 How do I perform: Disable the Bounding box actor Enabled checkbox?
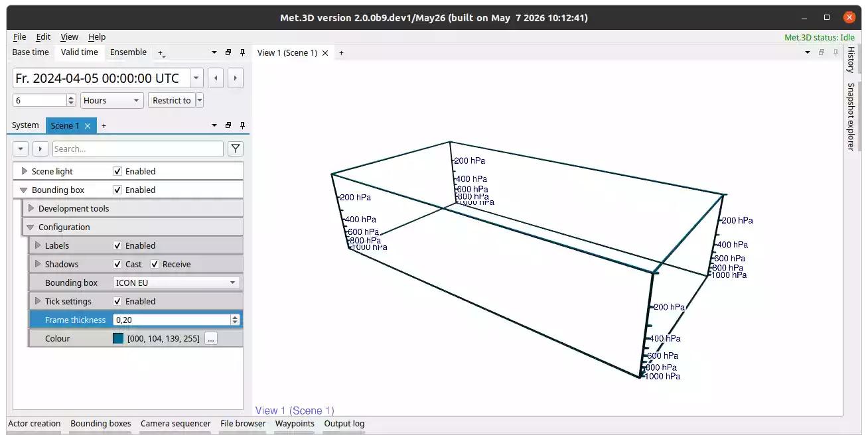[x=117, y=190]
